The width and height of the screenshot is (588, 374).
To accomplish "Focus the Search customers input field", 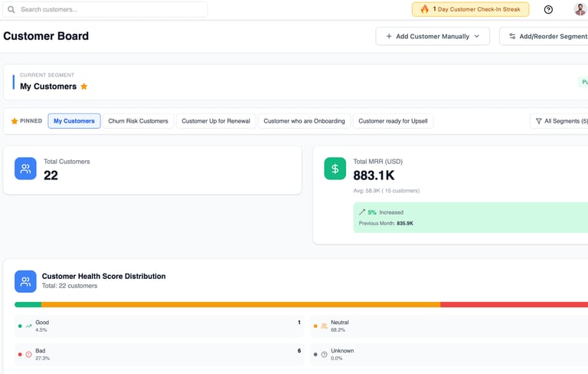I will tap(111, 10).
